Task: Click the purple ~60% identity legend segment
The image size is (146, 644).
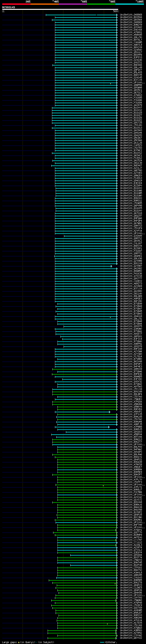Action: pyautogui.click(x=73, y=4)
